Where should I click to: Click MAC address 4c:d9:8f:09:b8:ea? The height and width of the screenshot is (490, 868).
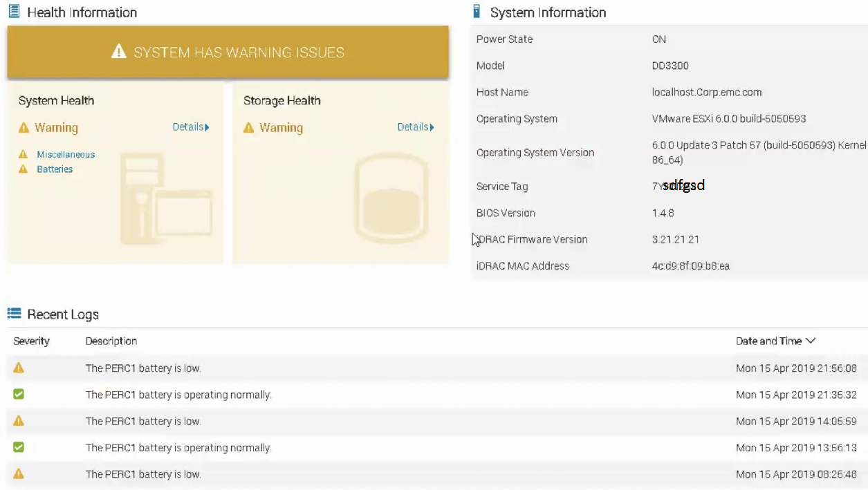[x=690, y=266]
